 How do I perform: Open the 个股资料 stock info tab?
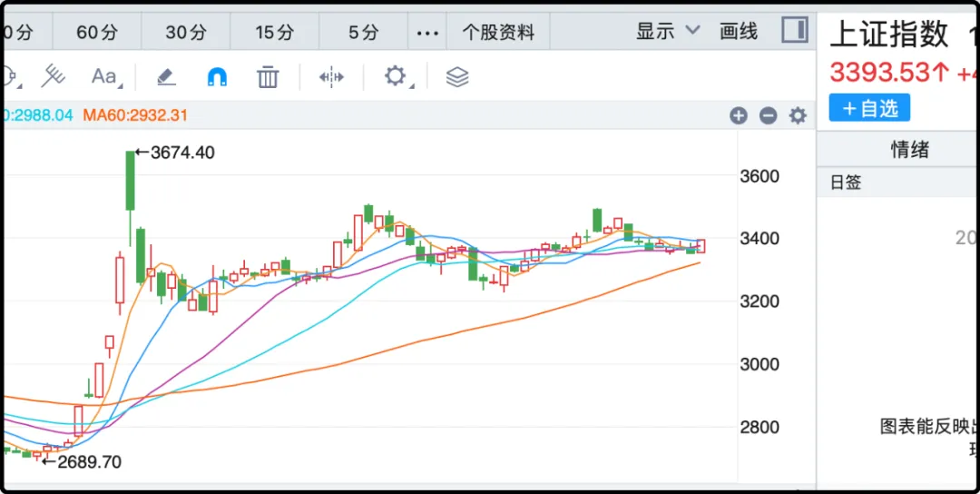(498, 33)
